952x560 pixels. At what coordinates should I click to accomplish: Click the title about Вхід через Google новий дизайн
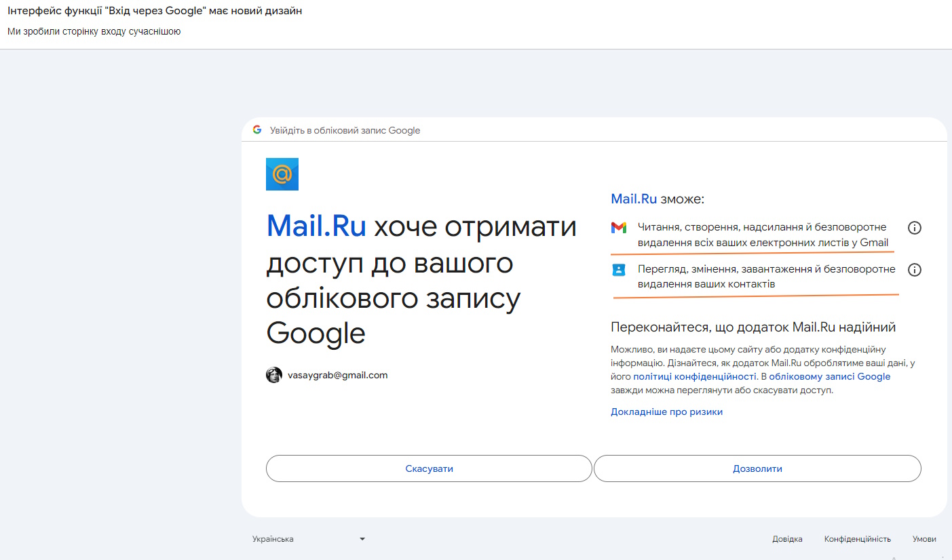(155, 12)
